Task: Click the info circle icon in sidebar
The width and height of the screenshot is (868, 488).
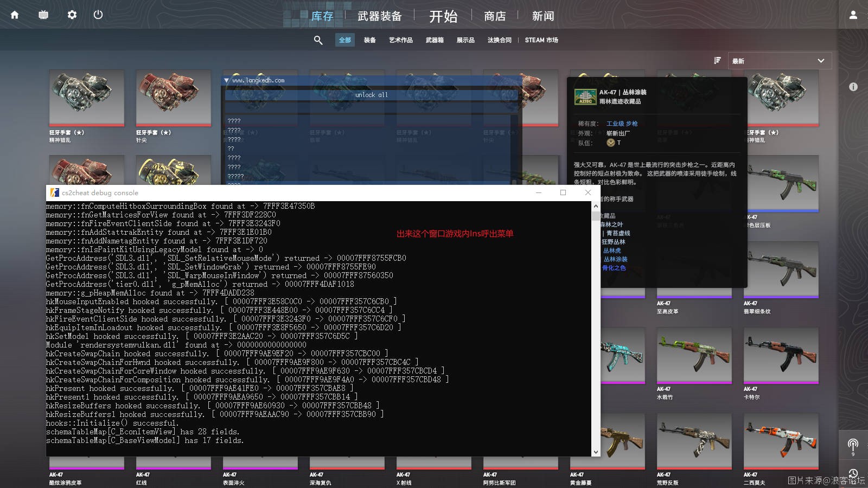Action: pyautogui.click(x=853, y=87)
